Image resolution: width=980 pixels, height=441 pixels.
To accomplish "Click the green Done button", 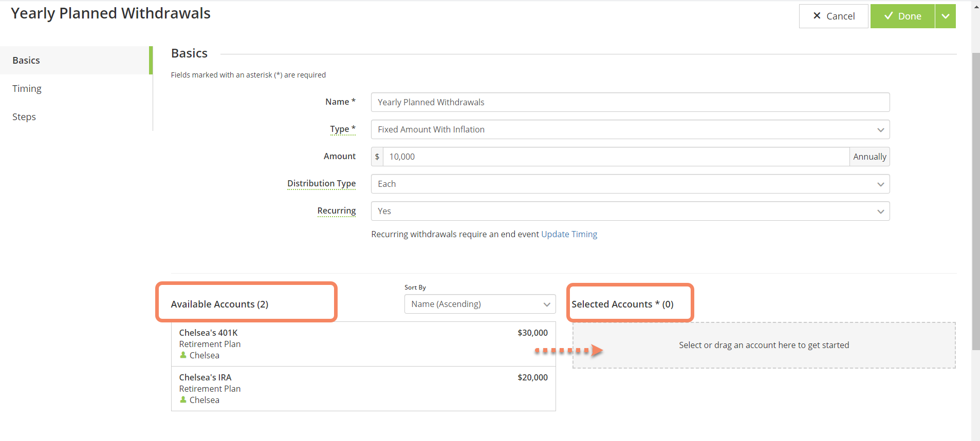I will coord(902,16).
